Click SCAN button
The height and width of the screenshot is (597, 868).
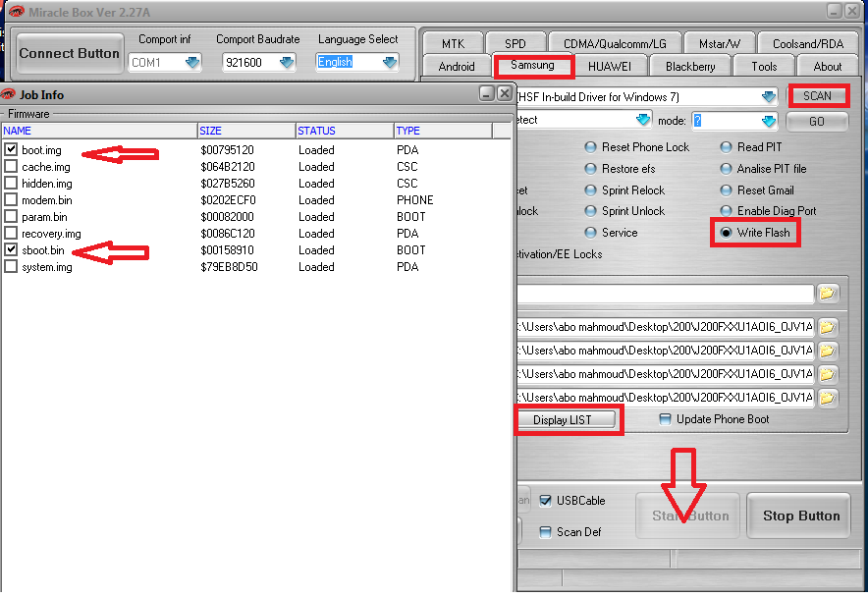coord(817,96)
